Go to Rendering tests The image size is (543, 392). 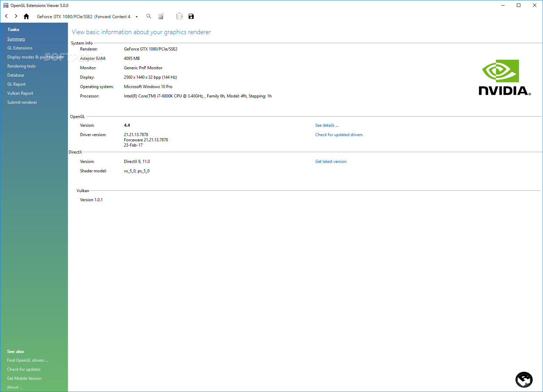point(22,66)
